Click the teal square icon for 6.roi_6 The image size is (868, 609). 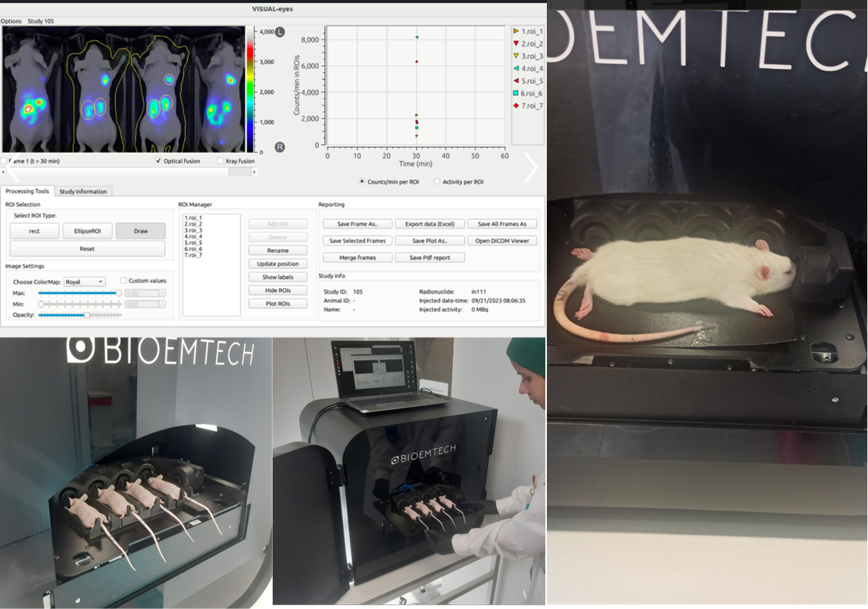(517, 93)
